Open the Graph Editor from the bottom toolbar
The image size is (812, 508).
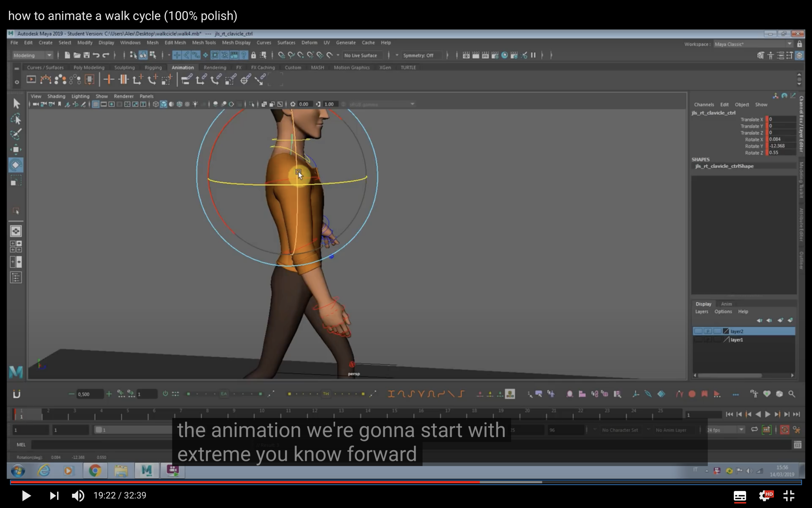tap(680, 394)
